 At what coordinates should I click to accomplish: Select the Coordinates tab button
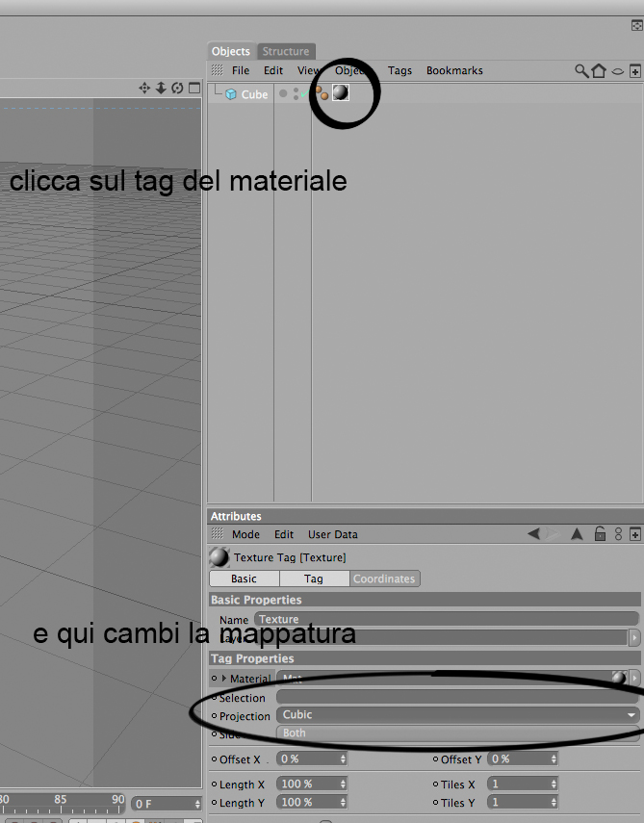[x=384, y=579]
